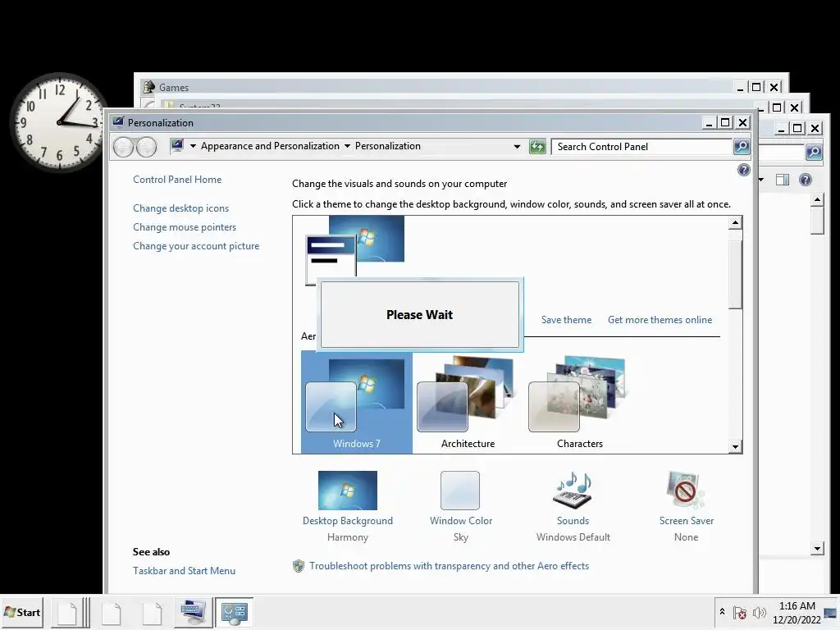
Task: Open Sounds Windows Default icon
Action: click(573, 491)
